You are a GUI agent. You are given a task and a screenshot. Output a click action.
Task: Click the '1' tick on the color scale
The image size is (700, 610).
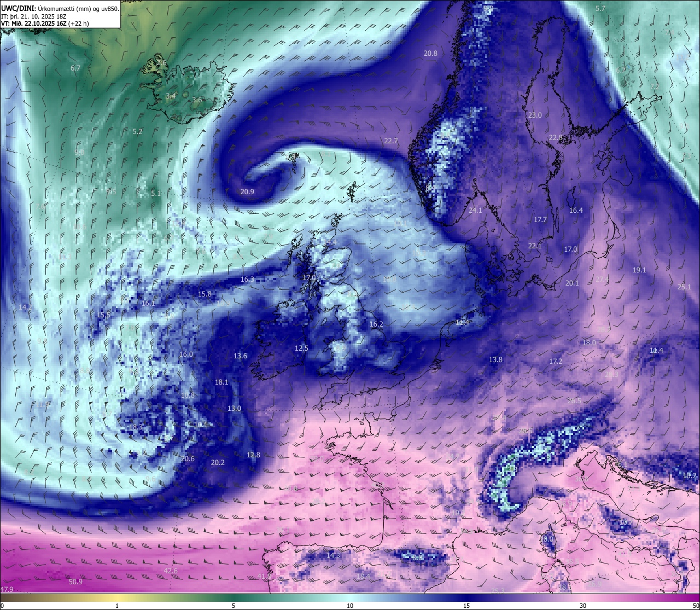click(117, 606)
